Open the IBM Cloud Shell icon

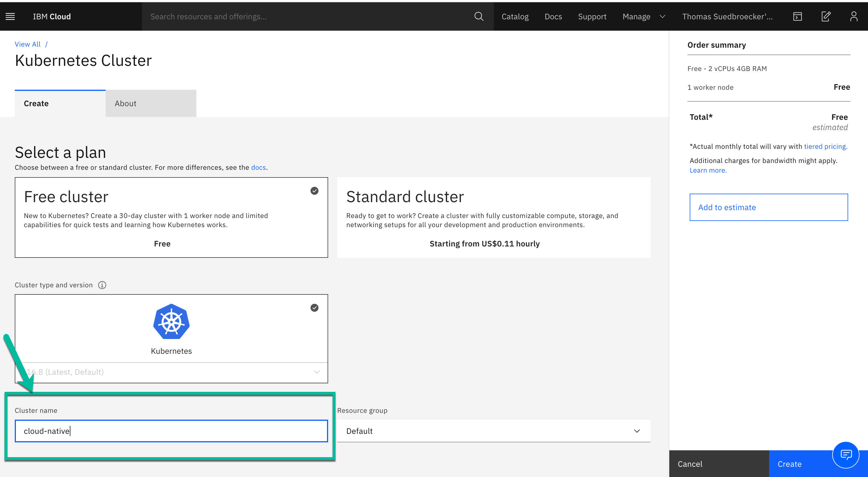click(x=797, y=16)
